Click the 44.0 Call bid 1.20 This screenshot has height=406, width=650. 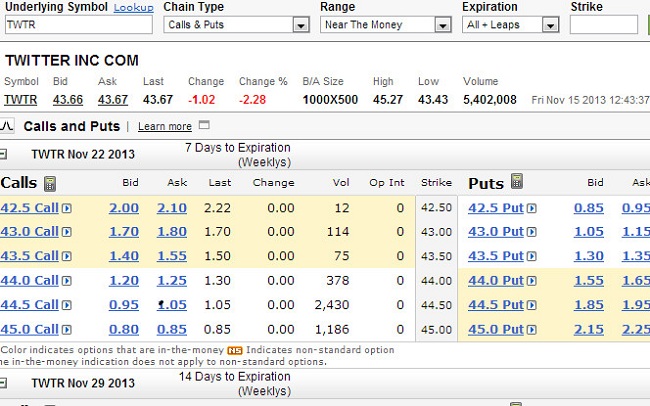point(124,280)
